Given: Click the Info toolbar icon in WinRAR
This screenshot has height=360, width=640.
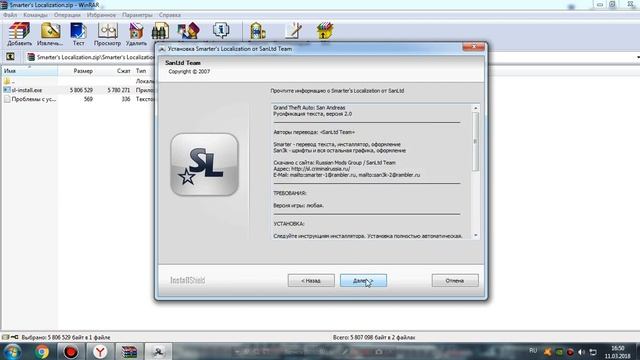Looking at the screenshot, I should 221,31.
